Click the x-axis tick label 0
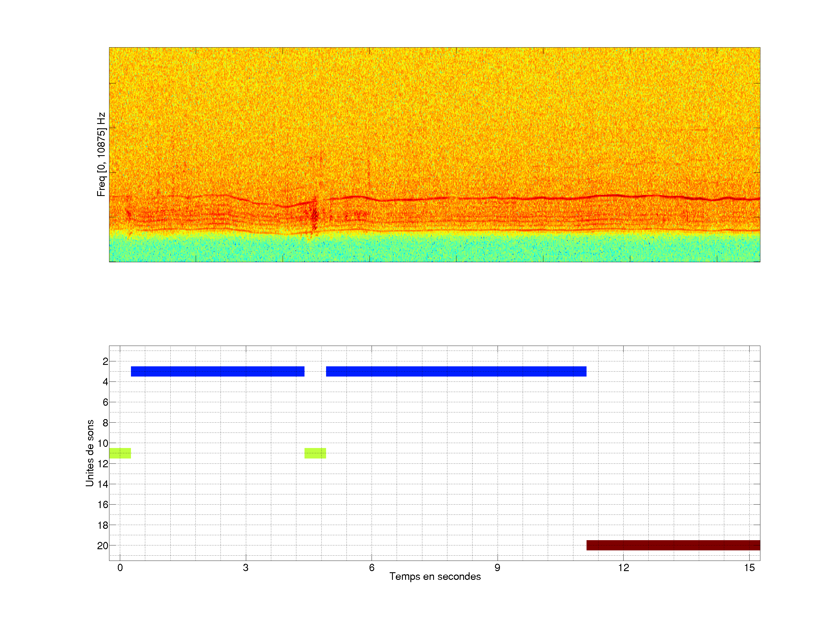Screen dimensions: 840x630 pos(120,568)
